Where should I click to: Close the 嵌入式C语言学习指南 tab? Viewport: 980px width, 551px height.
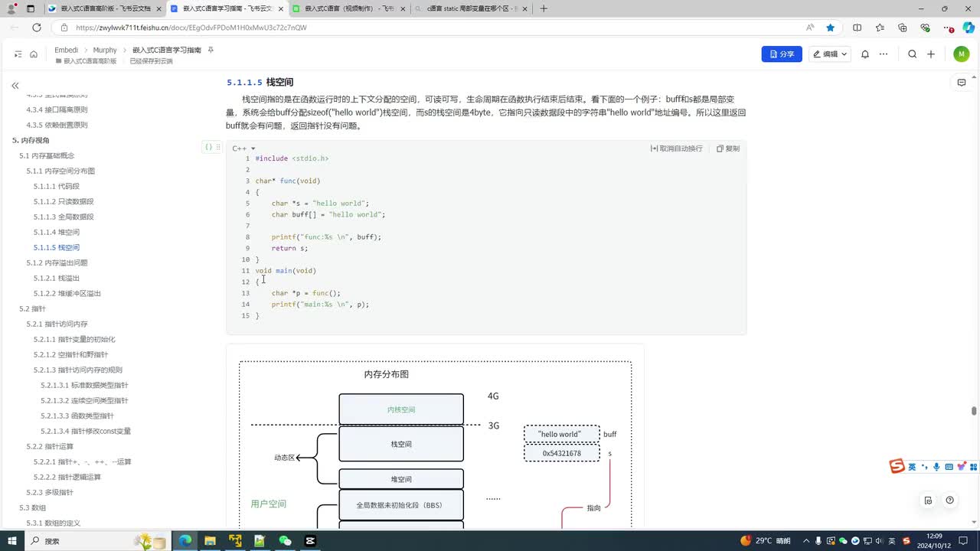[279, 8]
